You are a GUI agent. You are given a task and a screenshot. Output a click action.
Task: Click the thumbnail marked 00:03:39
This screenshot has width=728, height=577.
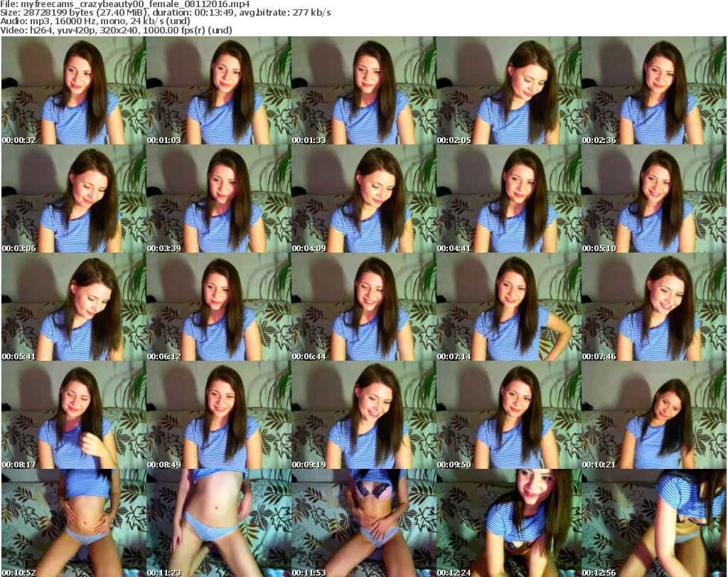click(218, 198)
